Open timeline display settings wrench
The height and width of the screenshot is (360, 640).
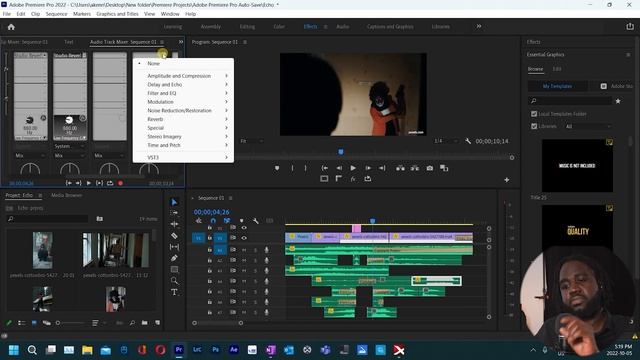pos(256,221)
